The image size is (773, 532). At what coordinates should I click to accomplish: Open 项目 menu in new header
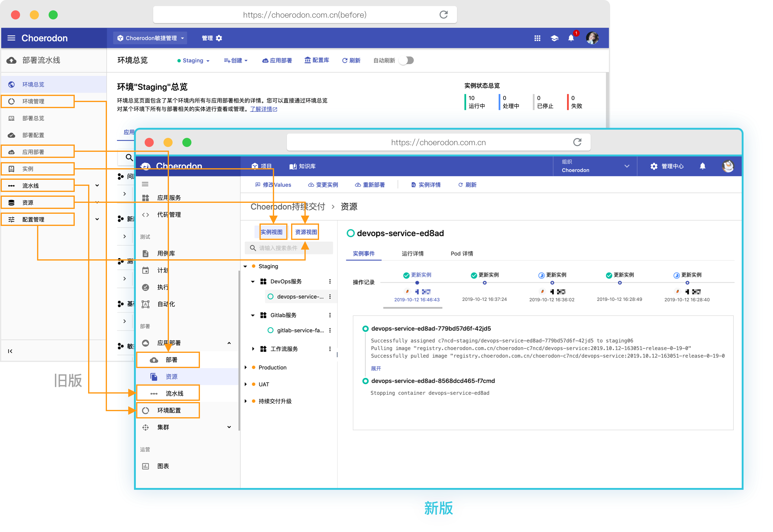262,166
